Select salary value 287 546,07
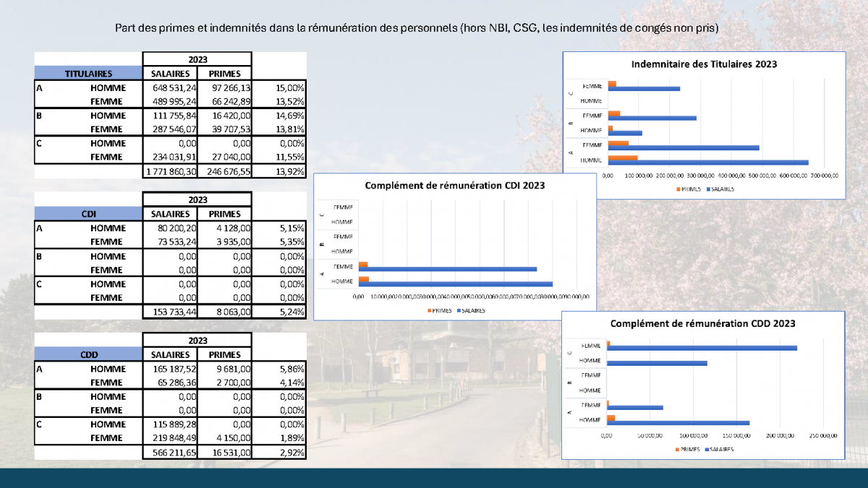 (175, 129)
